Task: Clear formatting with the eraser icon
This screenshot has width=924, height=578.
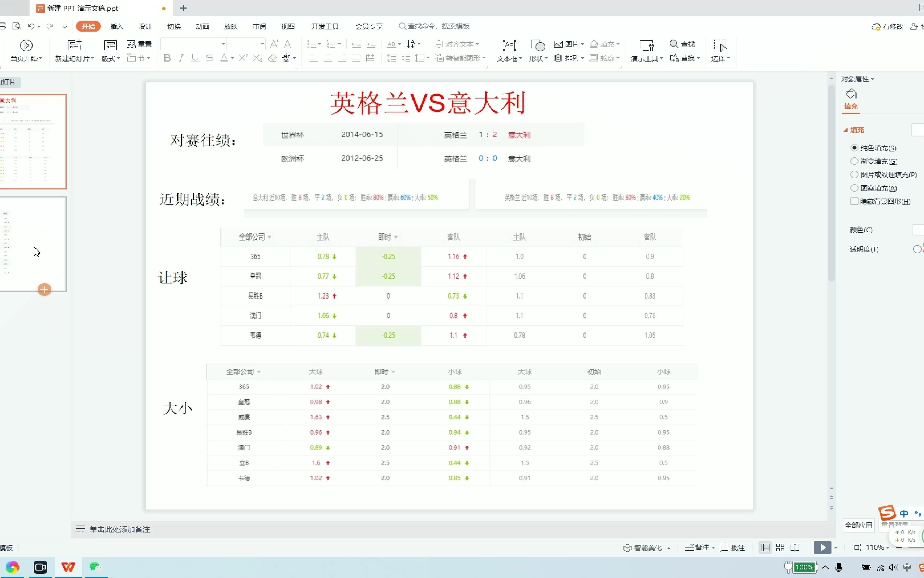Action: point(272,58)
